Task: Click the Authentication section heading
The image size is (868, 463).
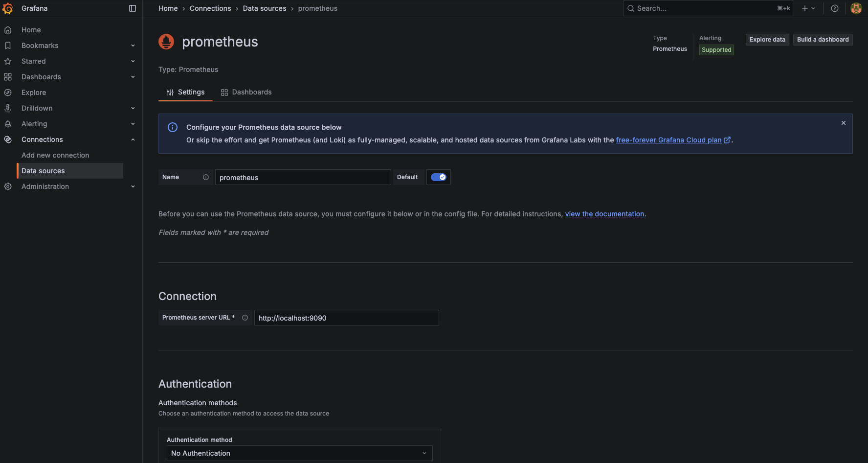Action: coord(195,384)
